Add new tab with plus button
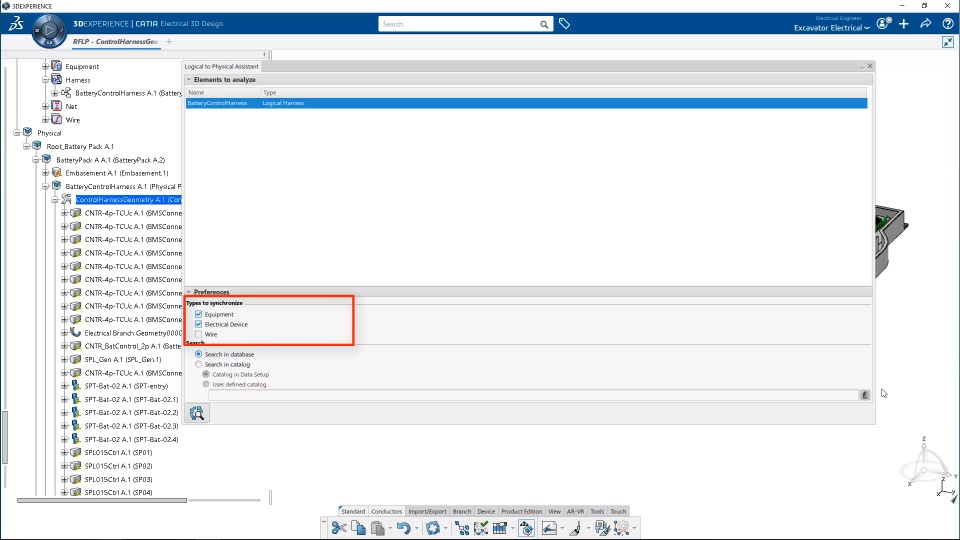Image resolution: width=960 pixels, height=540 pixels. tap(169, 42)
